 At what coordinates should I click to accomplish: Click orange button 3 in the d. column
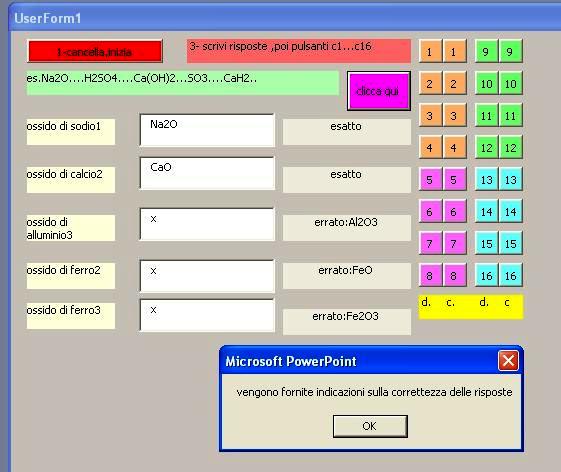[430, 115]
